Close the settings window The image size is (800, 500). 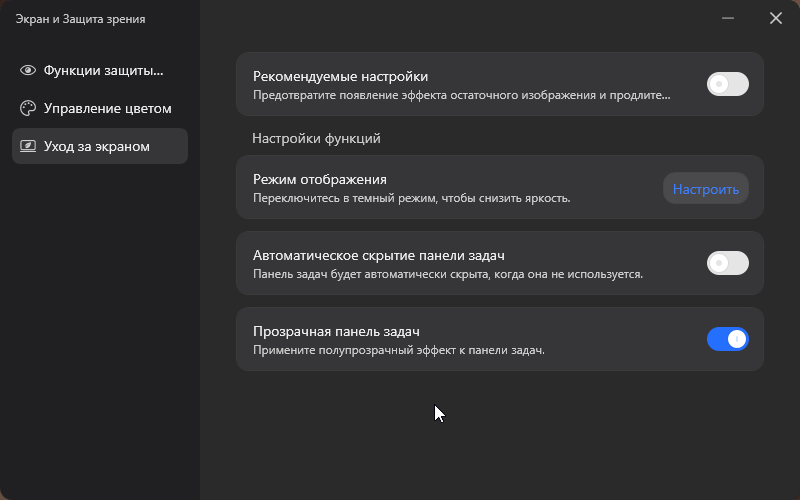click(x=776, y=18)
